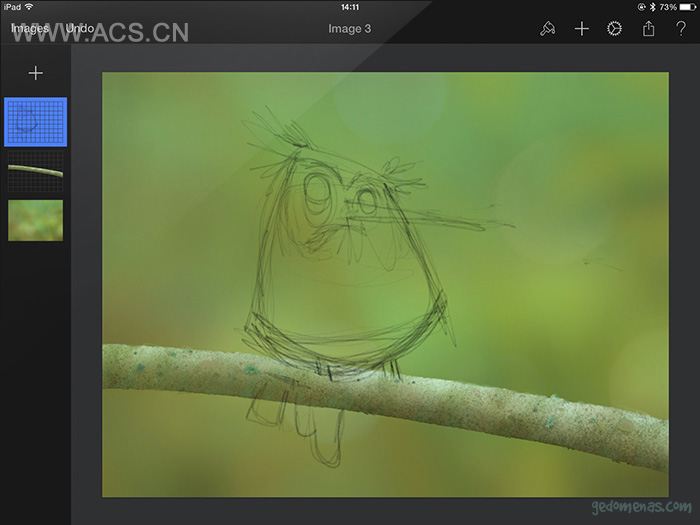Image resolution: width=700 pixels, height=525 pixels.
Task: Tap the rotation lock status icon
Action: [x=641, y=7]
